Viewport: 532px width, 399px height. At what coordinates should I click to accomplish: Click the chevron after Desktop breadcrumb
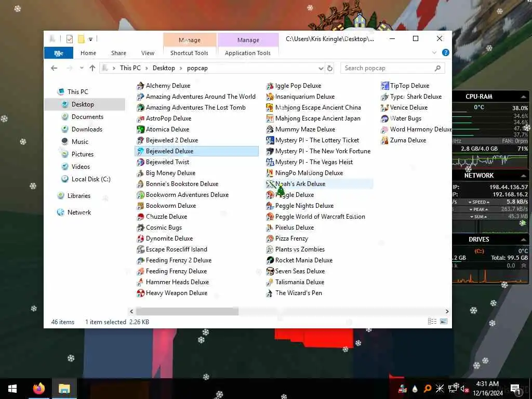(x=181, y=68)
